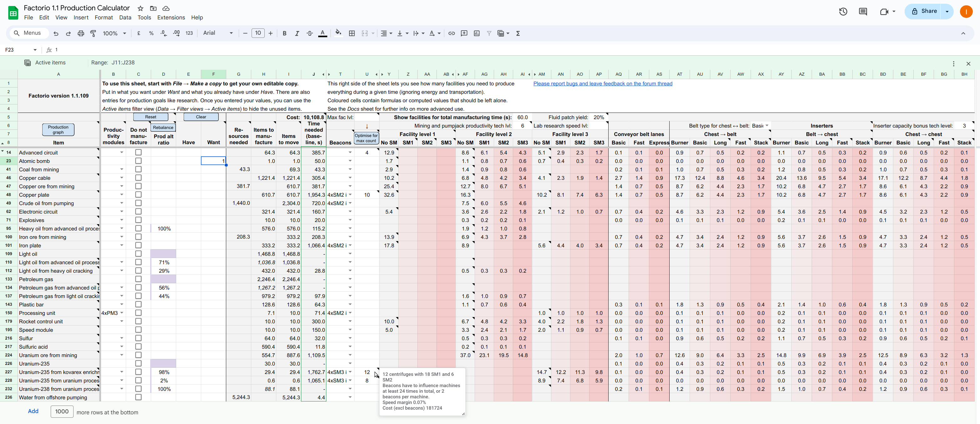Click the Reset button
Screen dimensions: 980x424
tap(151, 117)
